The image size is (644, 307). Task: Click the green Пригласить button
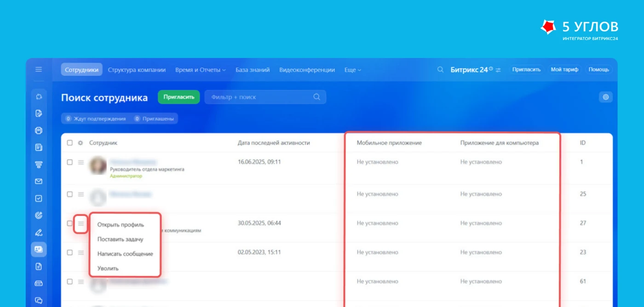178,97
